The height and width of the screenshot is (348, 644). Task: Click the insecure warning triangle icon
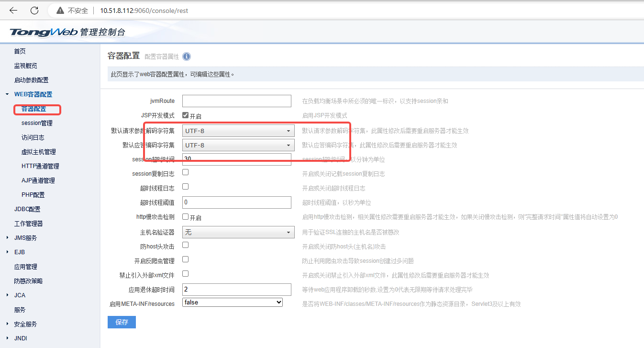coord(60,11)
